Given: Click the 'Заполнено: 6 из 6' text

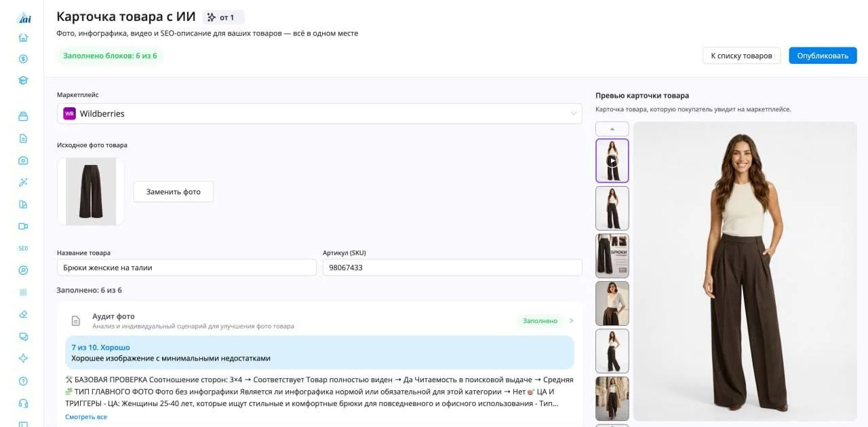Looking at the screenshot, I should (90, 290).
